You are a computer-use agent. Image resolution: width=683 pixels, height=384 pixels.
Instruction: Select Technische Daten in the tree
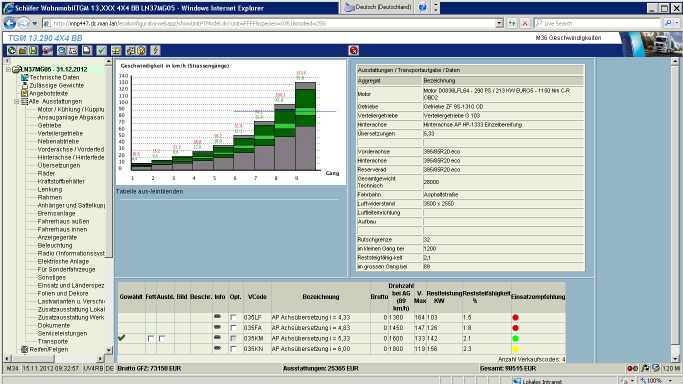point(54,77)
